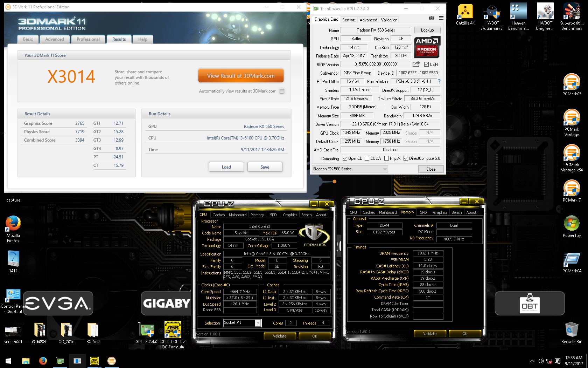Toggle automatically view results at 3DMark.com
This screenshot has width=588, height=368.
pos(282,91)
